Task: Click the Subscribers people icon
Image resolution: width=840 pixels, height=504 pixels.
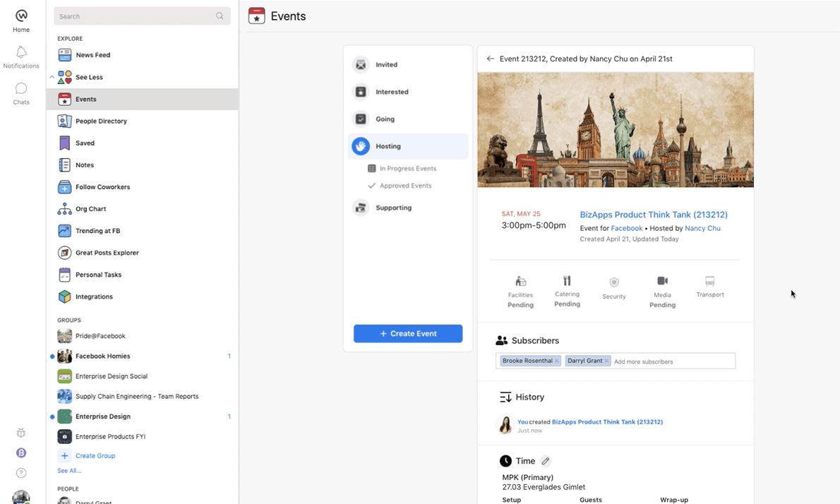Action: [x=501, y=341]
